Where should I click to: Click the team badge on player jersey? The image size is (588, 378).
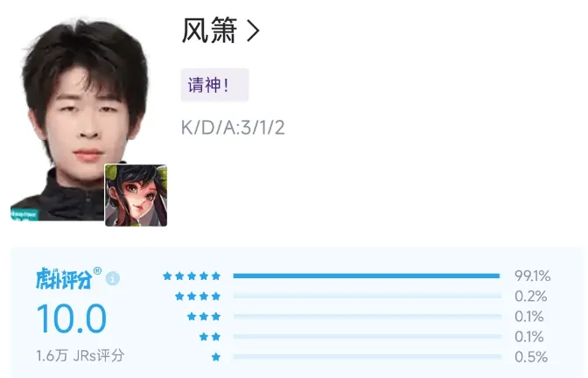[24, 214]
